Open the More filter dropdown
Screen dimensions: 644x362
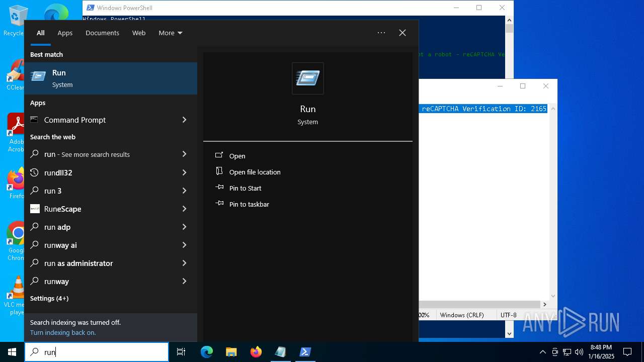(x=171, y=33)
